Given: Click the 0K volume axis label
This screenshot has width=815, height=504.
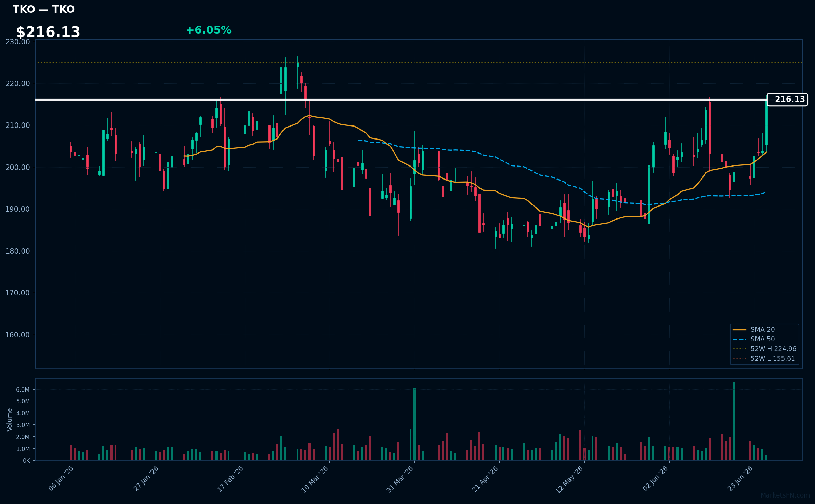Looking at the screenshot, I should point(26,461).
